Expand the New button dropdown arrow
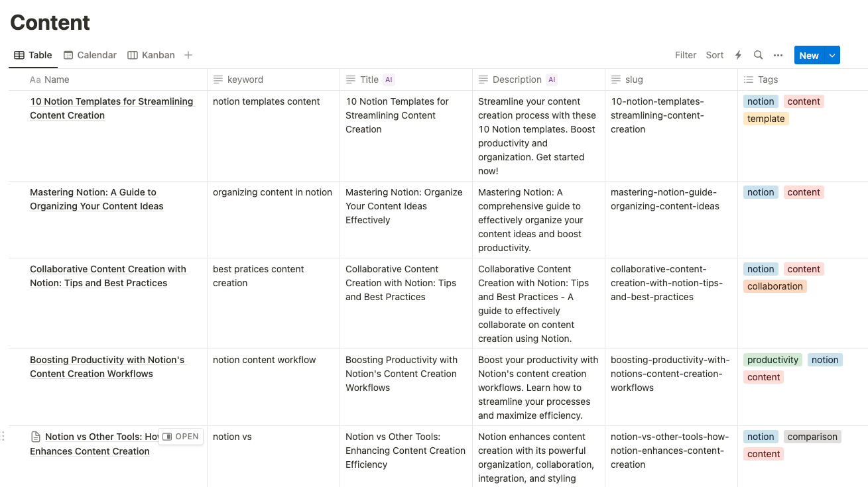 pyautogui.click(x=832, y=56)
